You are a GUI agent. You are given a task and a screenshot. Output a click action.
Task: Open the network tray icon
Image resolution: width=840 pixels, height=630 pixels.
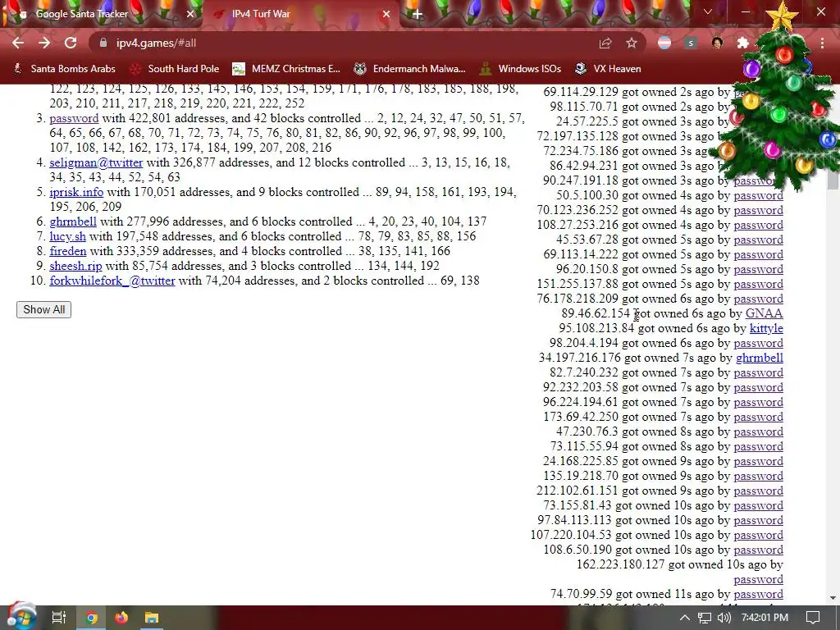[x=705, y=618]
